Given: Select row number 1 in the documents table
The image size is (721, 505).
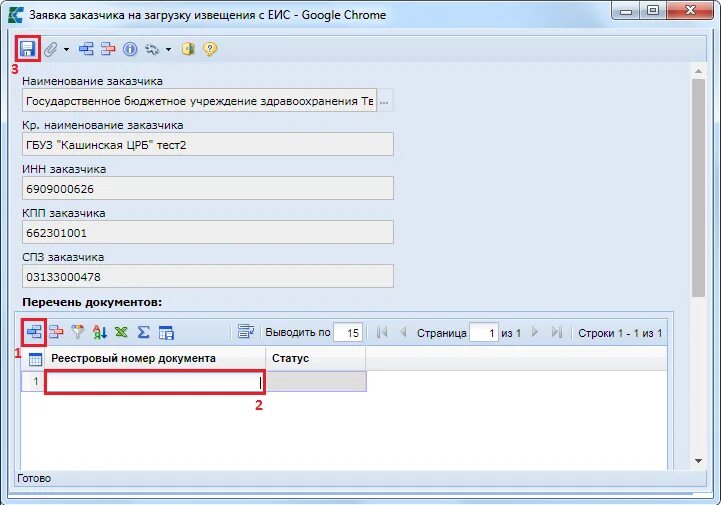Looking at the screenshot, I should [33, 381].
